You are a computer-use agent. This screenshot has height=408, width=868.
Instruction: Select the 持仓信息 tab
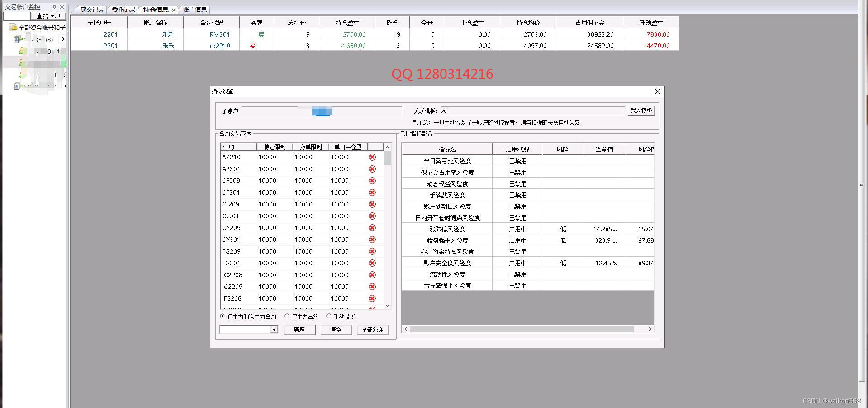(156, 10)
